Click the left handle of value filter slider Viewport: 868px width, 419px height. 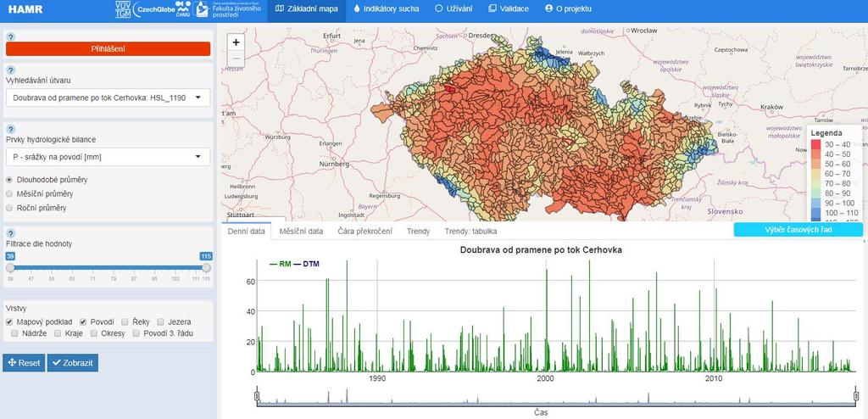tap(10, 268)
